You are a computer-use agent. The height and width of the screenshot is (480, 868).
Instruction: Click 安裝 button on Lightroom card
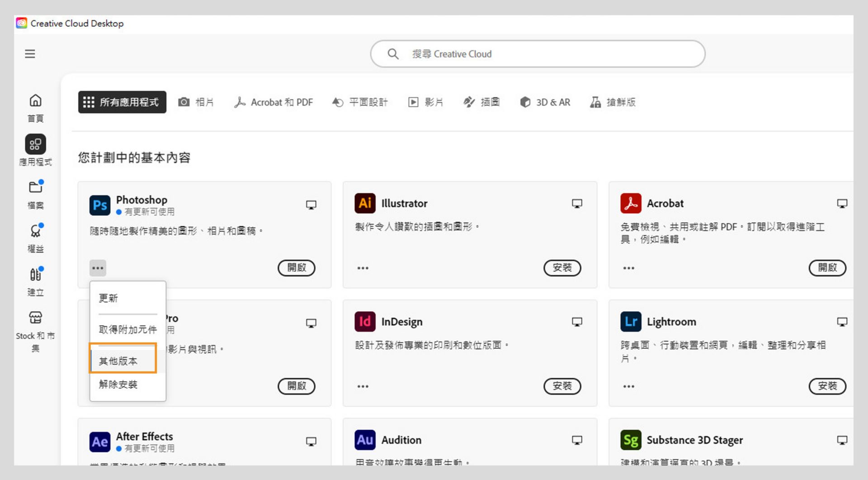[827, 386]
